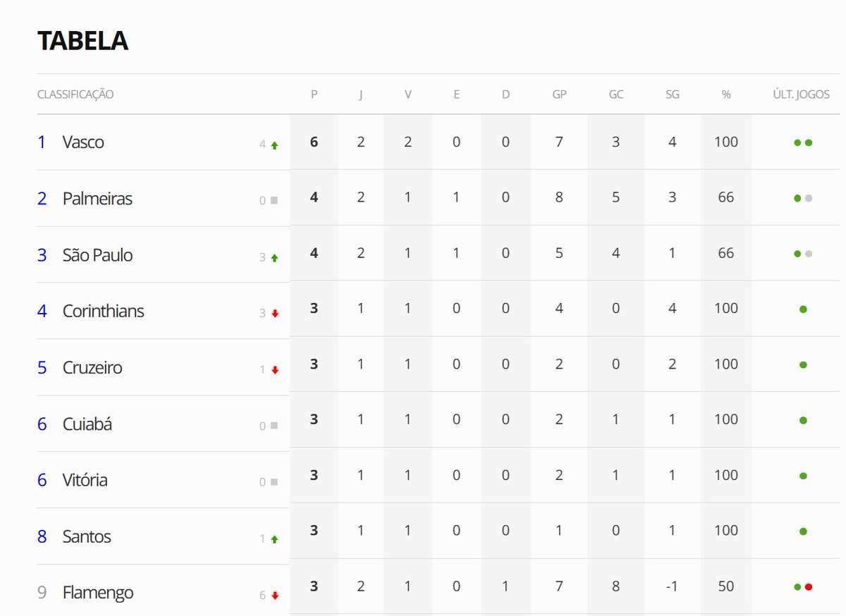Click the gray draw dot in Palmeiras's row
Image resolution: width=846 pixels, height=616 pixels.
click(x=809, y=198)
